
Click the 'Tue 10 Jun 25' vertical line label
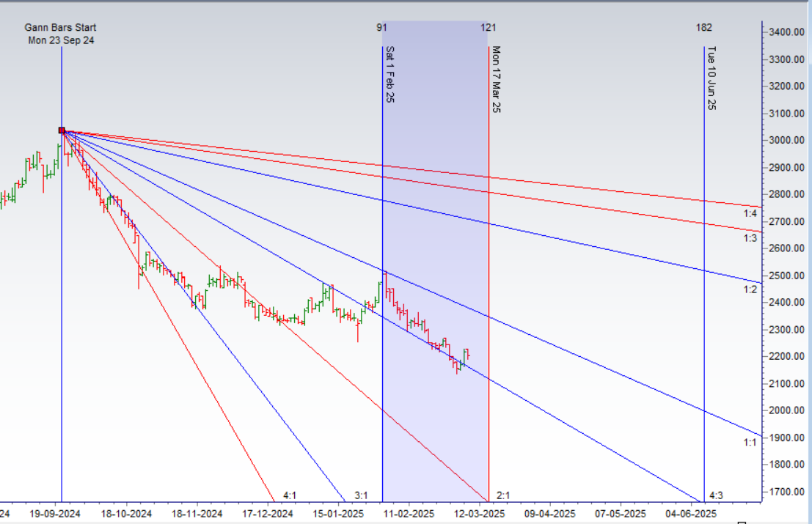pos(712,78)
